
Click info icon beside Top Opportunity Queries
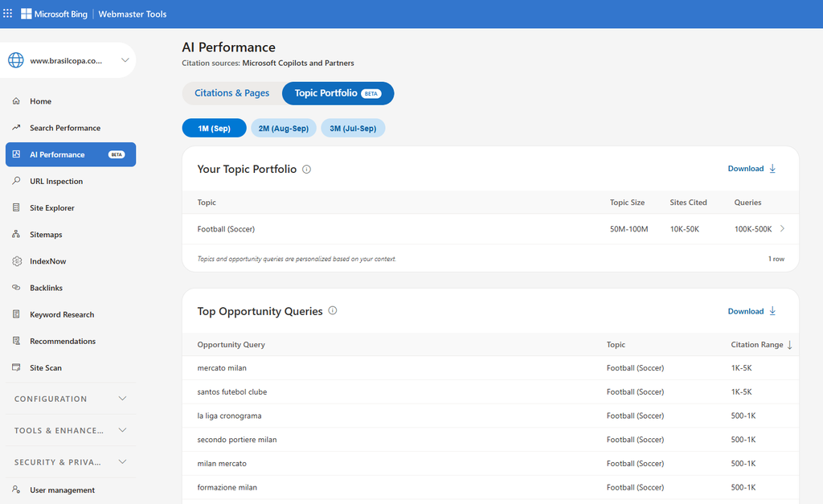pos(333,310)
